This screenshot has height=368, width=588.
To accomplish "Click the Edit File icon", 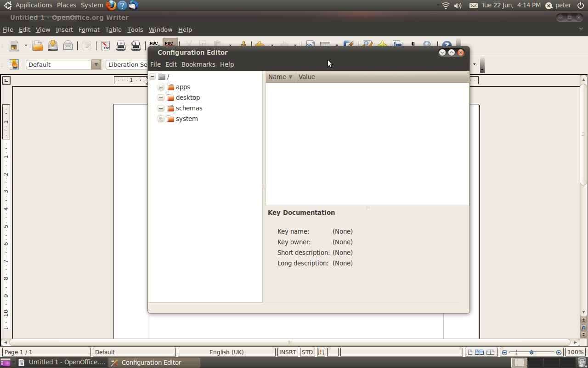I will click(x=87, y=45).
